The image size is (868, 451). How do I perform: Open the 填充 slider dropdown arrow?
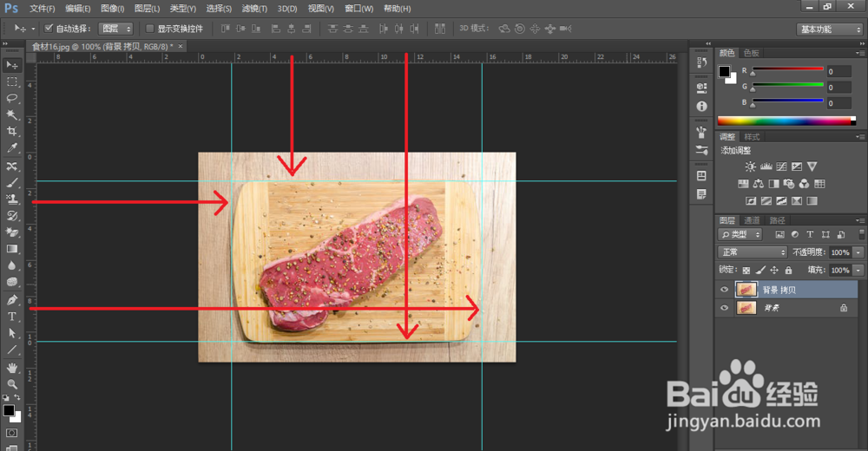pyautogui.click(x=858, y=270)
